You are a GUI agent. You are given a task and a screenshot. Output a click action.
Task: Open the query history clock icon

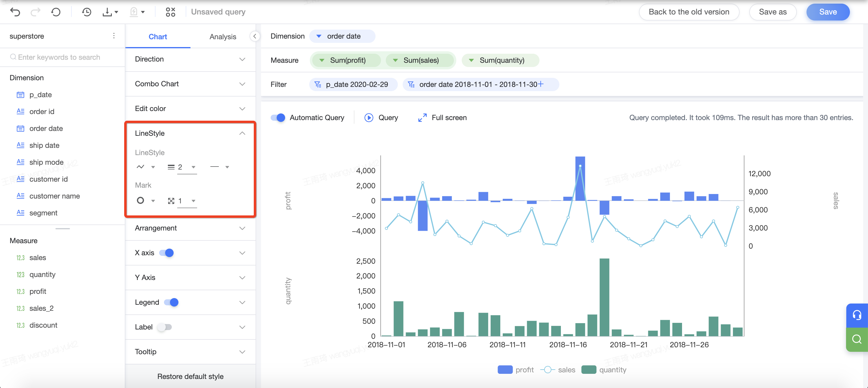[86, 12]
